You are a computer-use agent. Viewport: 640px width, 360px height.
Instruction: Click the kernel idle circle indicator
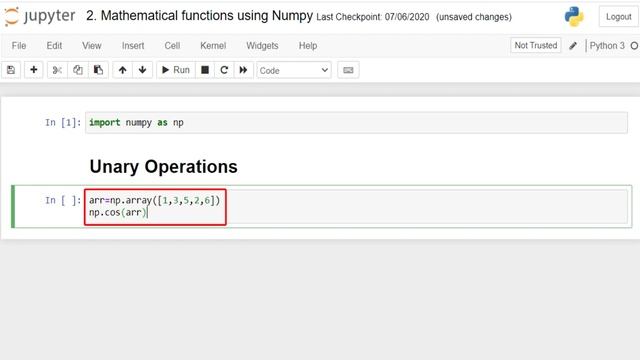(x=635, y=46)
